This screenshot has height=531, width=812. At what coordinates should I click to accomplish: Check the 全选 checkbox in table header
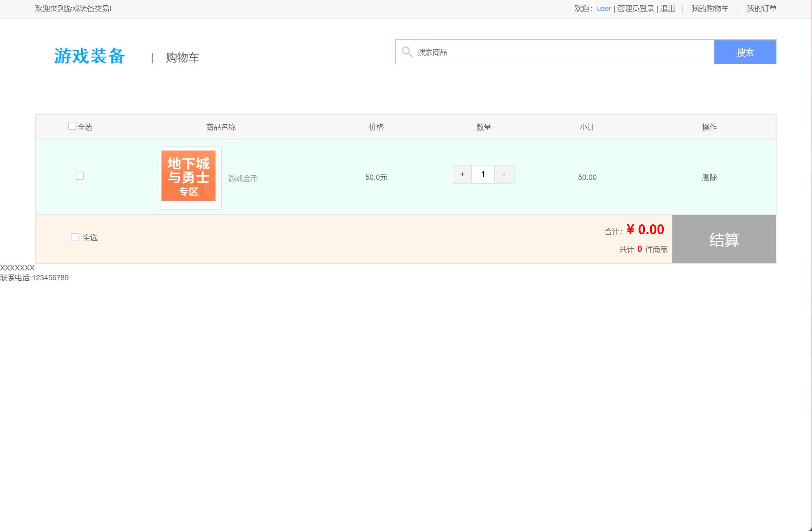72,125
